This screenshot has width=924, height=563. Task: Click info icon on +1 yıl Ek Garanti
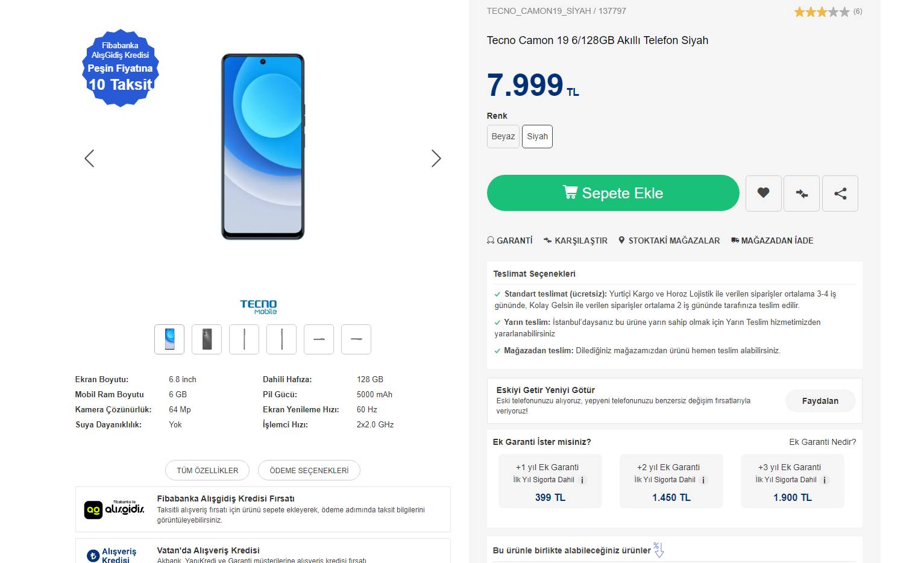point(582,480)
